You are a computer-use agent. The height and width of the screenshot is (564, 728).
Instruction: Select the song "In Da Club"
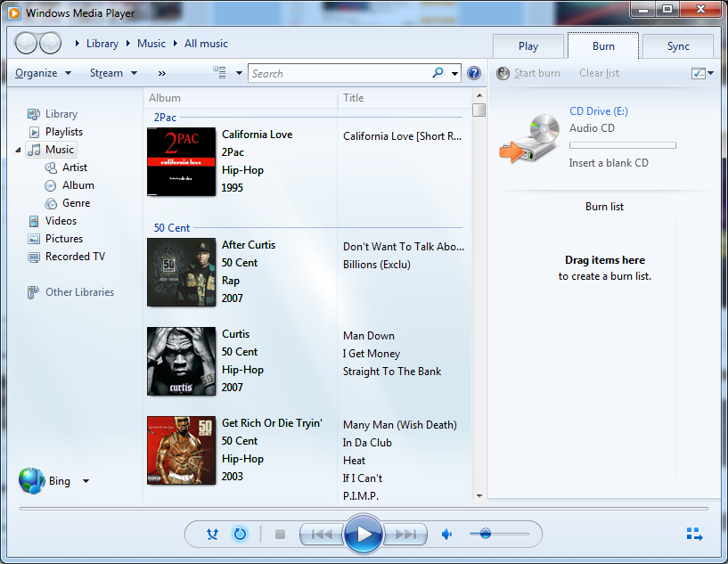coord(367,443)
